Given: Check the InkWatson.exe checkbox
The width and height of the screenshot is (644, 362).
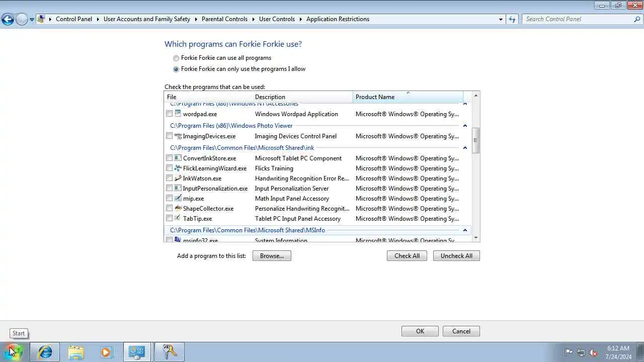Looking at the screenshot, I should click(170, 178).
